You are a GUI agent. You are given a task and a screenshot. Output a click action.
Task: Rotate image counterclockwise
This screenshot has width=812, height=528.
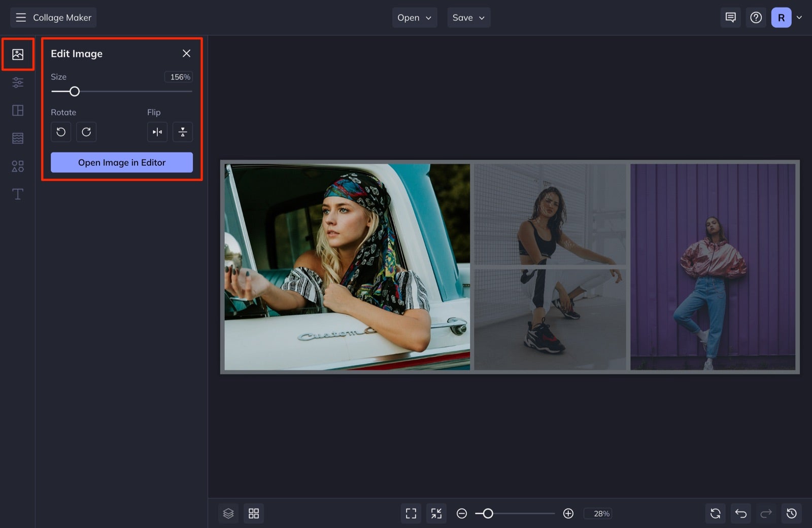pos(61,132)
